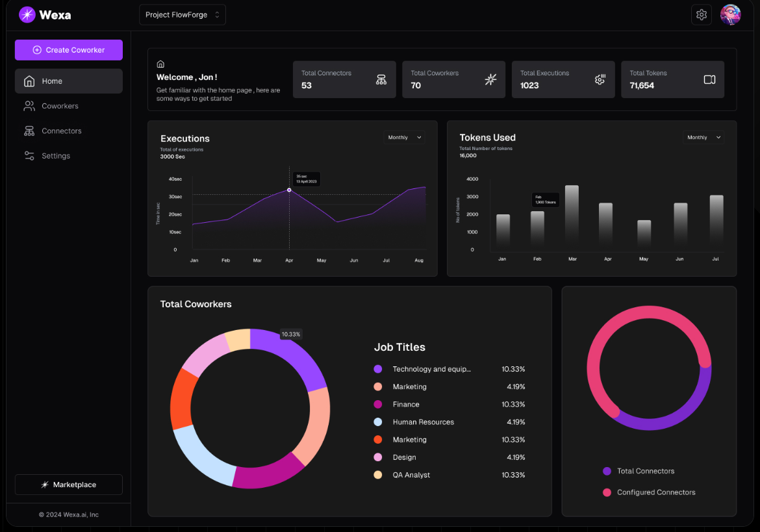Screen dimensions: 760x532
Task: Click the Design legend label
Action: coord(404,457)
